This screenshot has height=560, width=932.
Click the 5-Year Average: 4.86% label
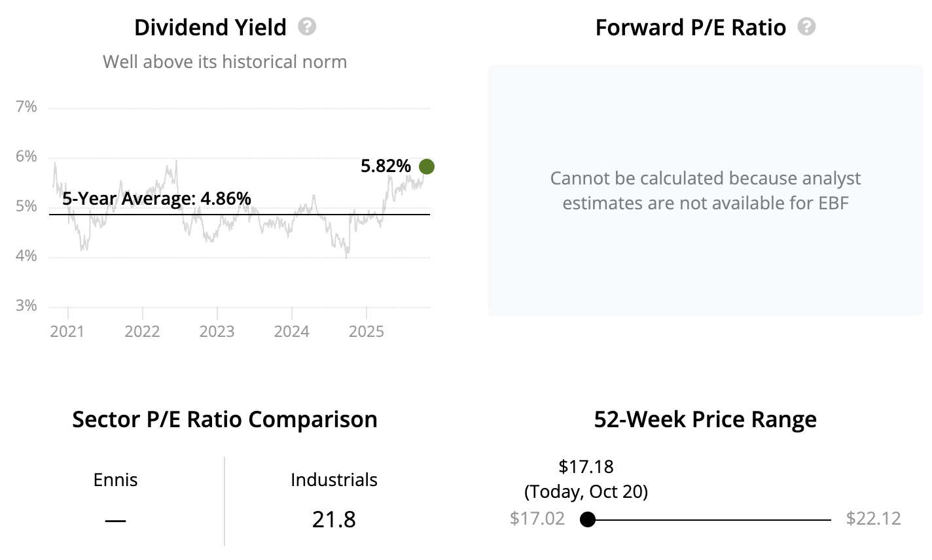click(x=156, y=198)
